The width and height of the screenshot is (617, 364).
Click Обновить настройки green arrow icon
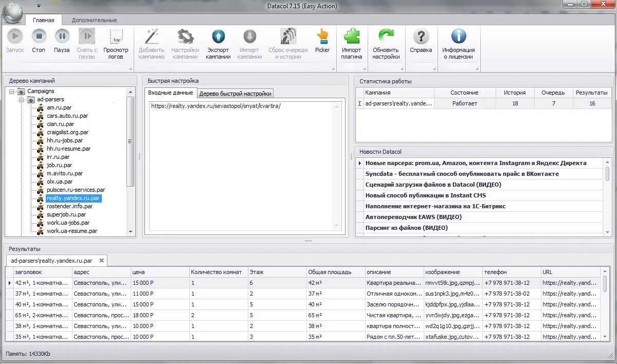coord(386,36)
